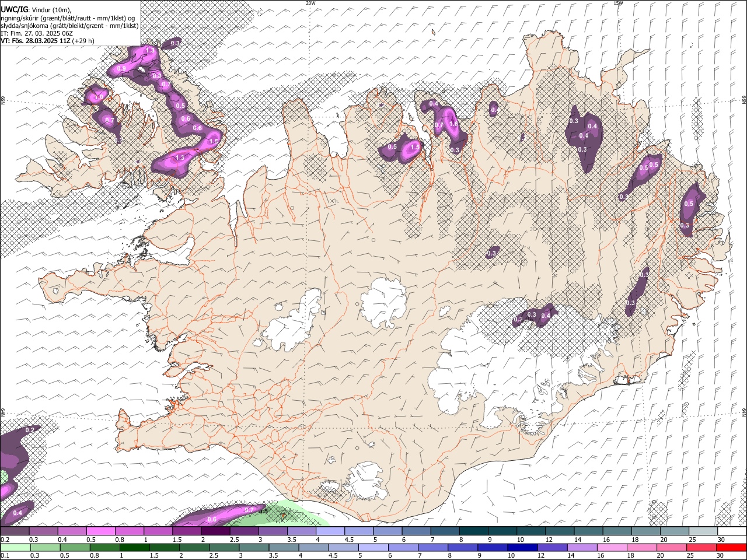
Task: Choose the light periwinkle 5 swatch in lower legend
Action: 373,548
